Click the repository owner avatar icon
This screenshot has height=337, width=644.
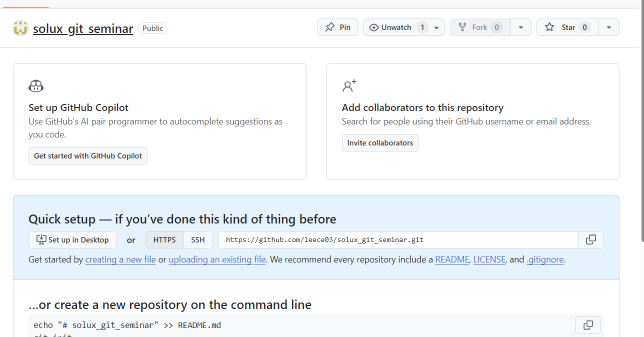pyautogui.click(x=20, y=28)
